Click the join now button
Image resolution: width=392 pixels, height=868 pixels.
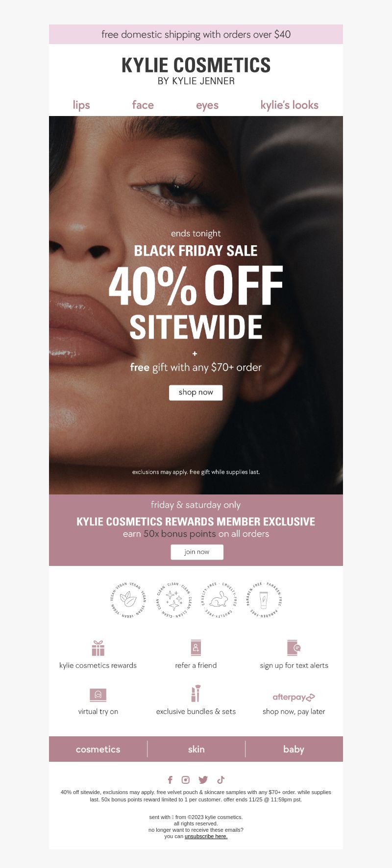(197, 552)
